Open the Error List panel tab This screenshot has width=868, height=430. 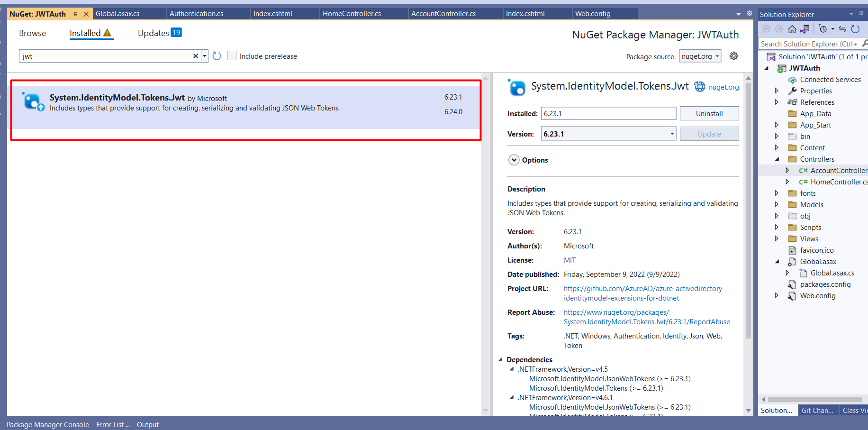[113, 425]
